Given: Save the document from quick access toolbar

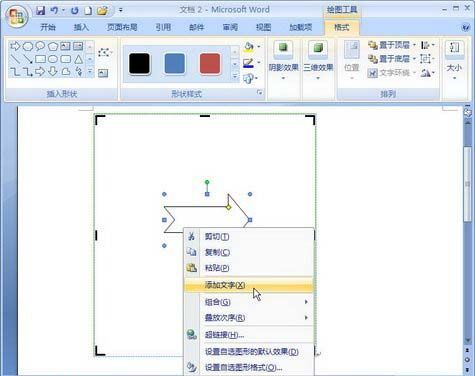Looking at the screenshot, I should point(41,11).
